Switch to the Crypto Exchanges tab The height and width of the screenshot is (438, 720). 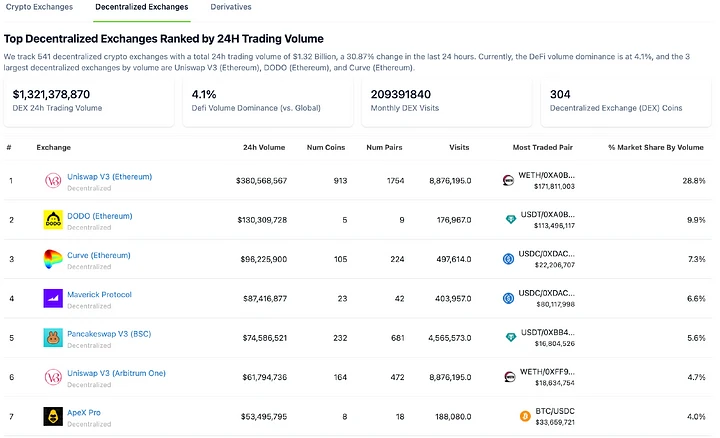[39, 7]
